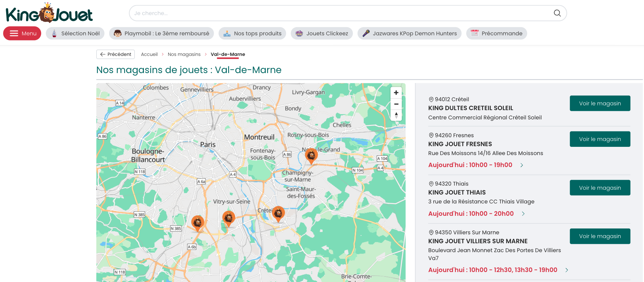View the King Jouet Thiais store
Screen dimensions: 644x282
(x=600, y=188)
